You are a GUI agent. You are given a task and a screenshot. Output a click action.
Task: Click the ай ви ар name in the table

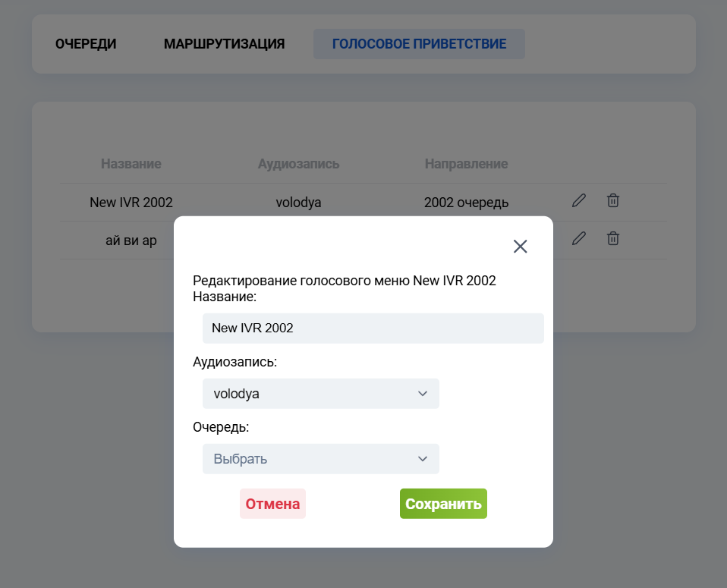(x=131, y=241)
